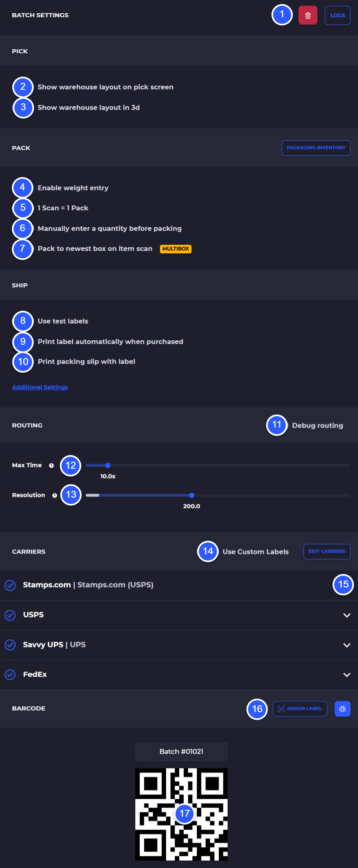Click the Max Time help icon
Image resolution: width=358 pixels, height=868 pixels.
pyautogui.click(x=51, y=465)
